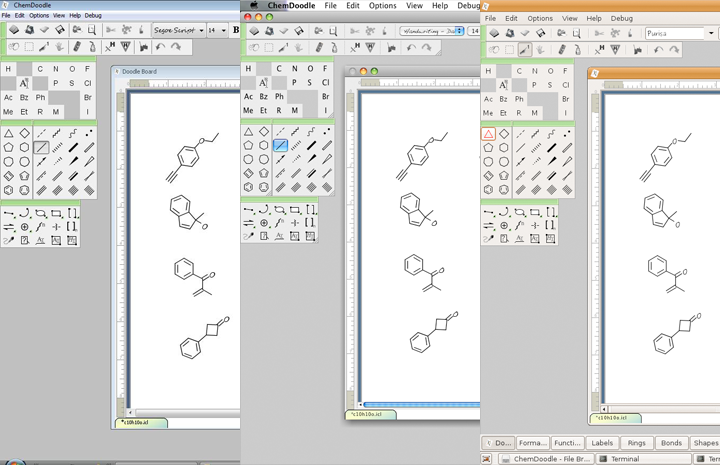This screenshot has height=465, width=720.
Task: Open Segoe Script font dropdown in Windows window
Action: click(x=179, y=30)
